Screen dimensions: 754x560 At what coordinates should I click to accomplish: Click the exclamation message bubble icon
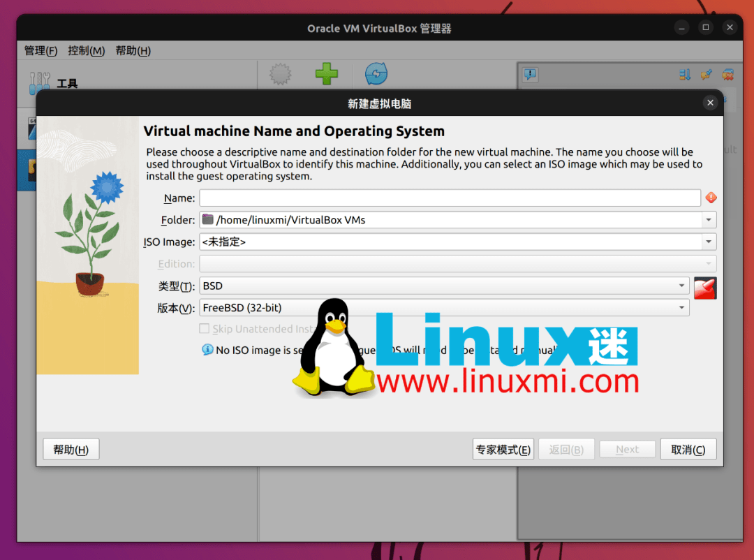click(x=530, y=74)
